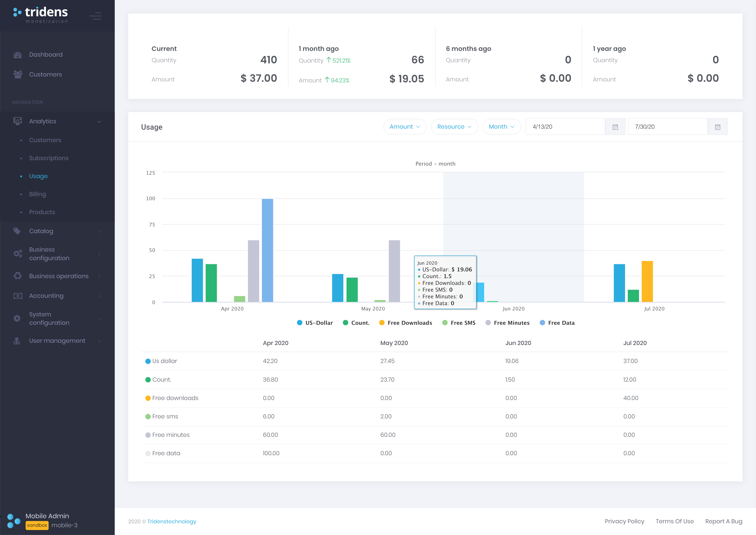The image size is (756, 535).
Task: Open the end date calendar picker
Action: click(x=718, y=127)
